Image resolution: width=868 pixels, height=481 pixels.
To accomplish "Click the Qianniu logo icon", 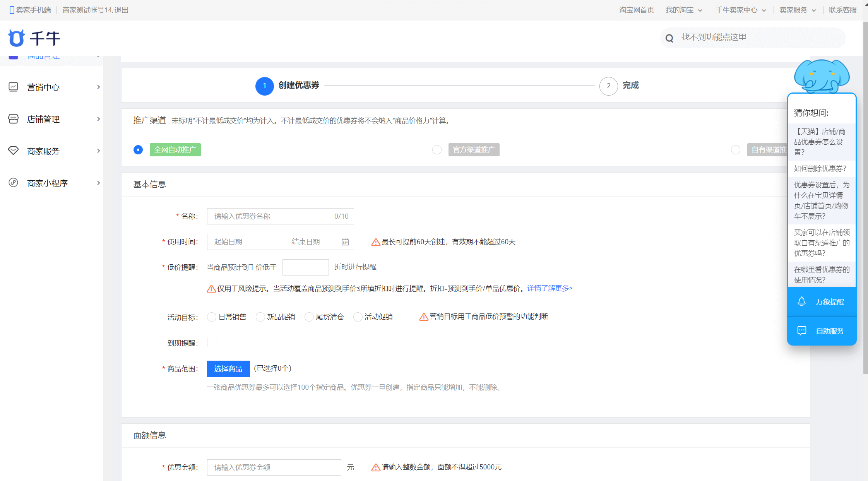I will pyautogui.click(x=16, y=38).
